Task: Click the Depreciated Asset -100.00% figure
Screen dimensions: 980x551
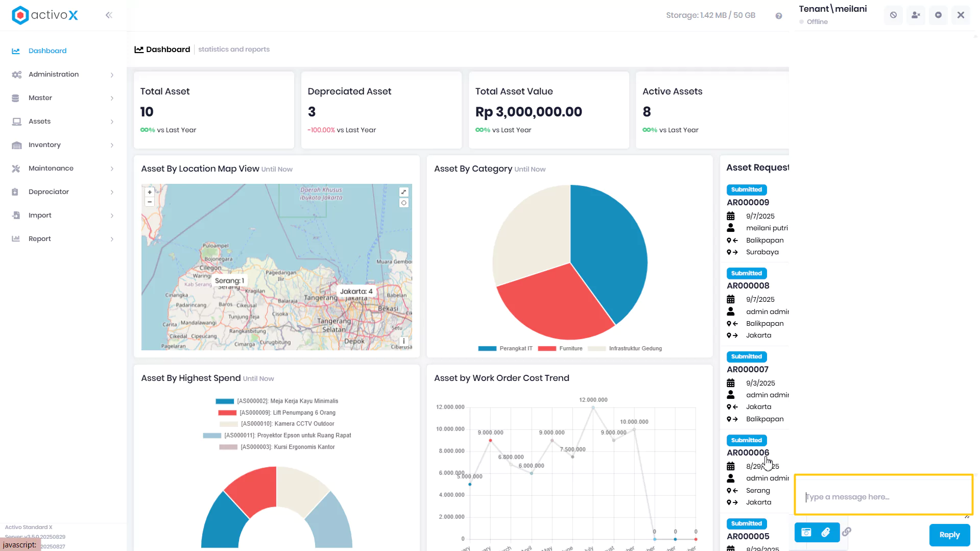Action: [321, 130]
